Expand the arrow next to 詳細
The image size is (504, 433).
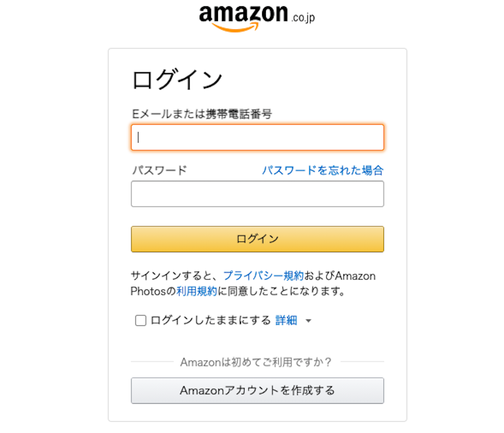(309, 321)
